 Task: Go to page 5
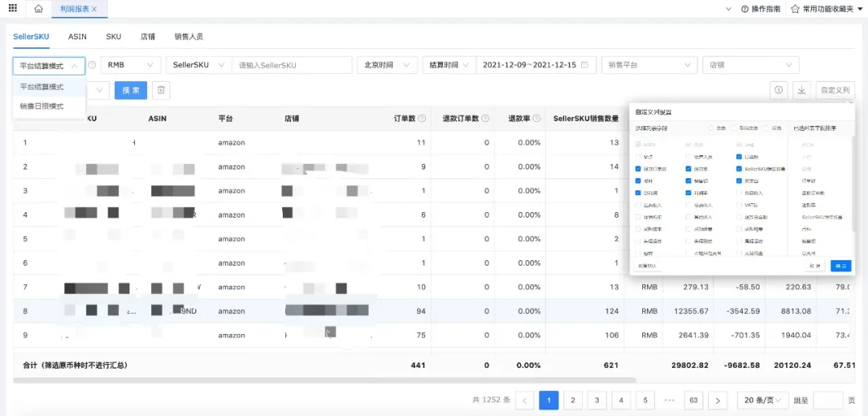coord(645,400)
